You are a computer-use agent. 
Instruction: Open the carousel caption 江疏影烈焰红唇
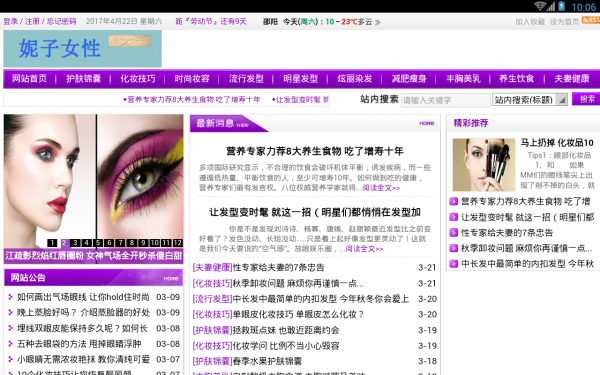(x=93, y=256)
